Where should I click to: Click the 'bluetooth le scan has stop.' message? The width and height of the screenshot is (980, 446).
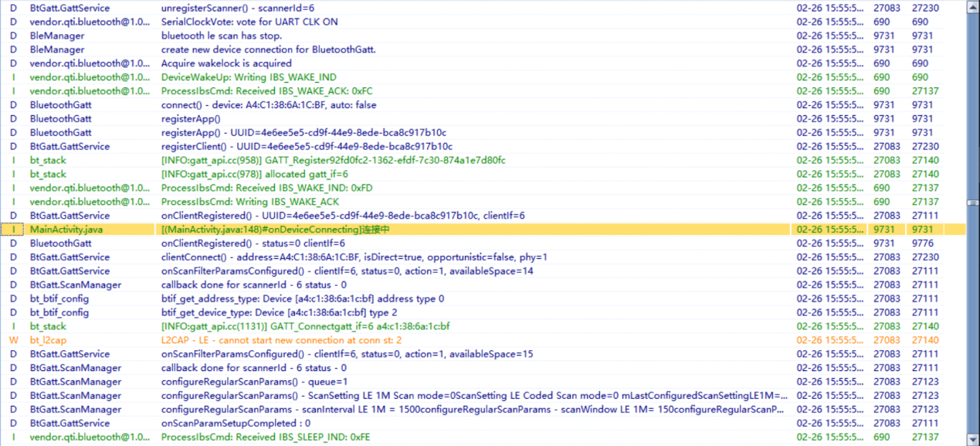click(222, 36)
